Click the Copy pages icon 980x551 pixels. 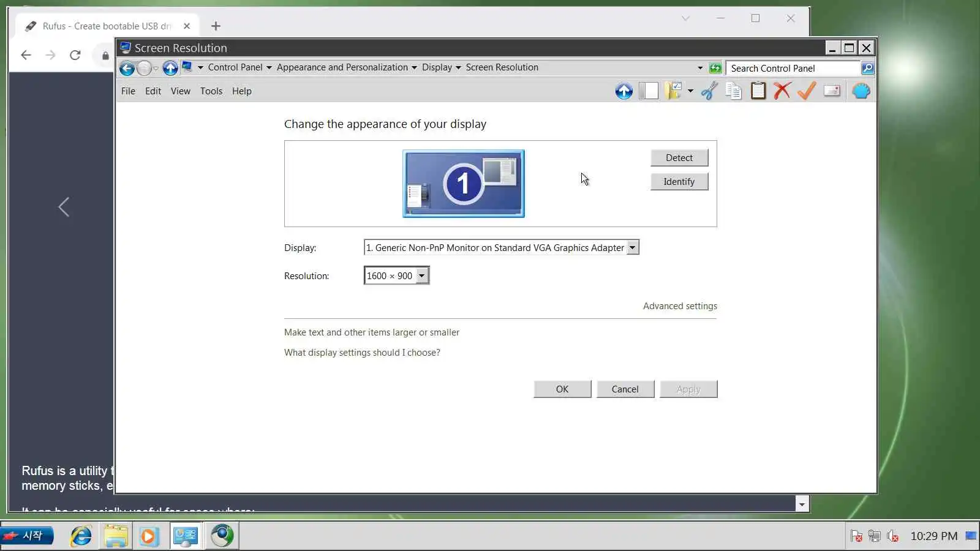(734, 91)
